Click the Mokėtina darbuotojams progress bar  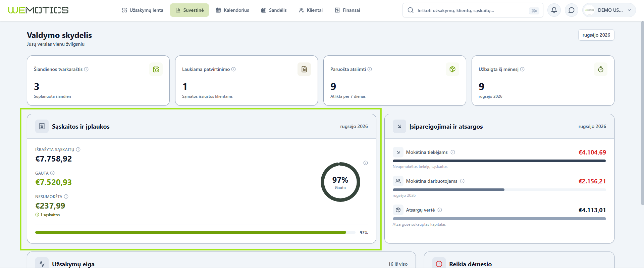click(499, 190)
